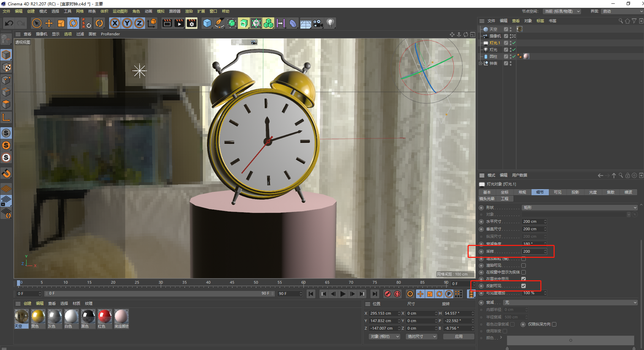
Task: Open the 界面 layout dropdown showing 启动
Action: (x=623, y=11)
